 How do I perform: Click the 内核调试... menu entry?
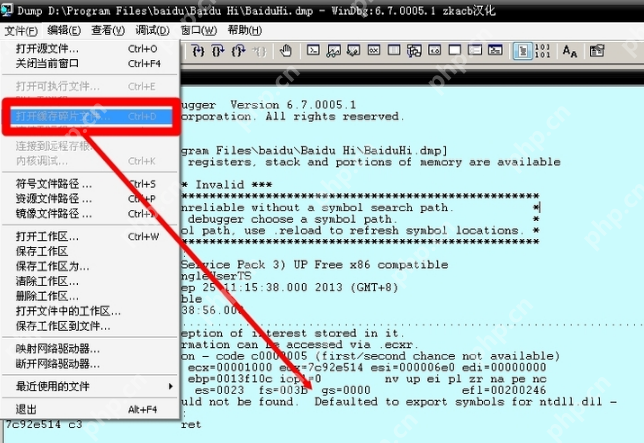tap(90, 161)
